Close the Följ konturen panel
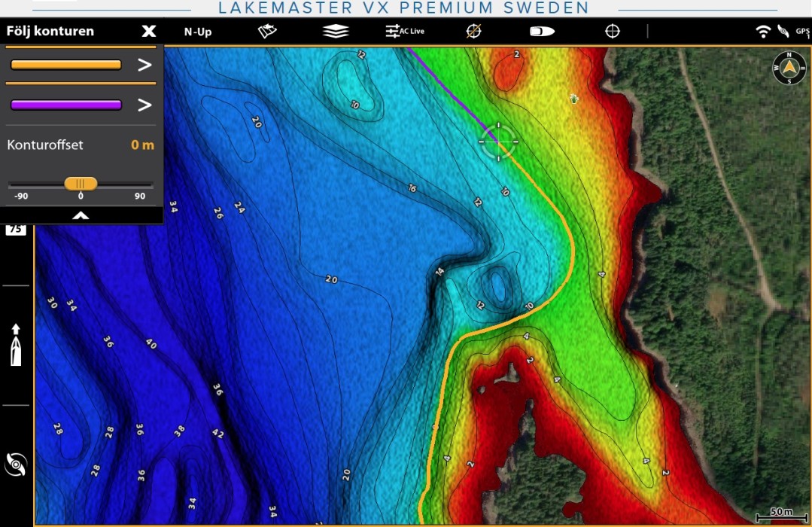 pos(149,31)
